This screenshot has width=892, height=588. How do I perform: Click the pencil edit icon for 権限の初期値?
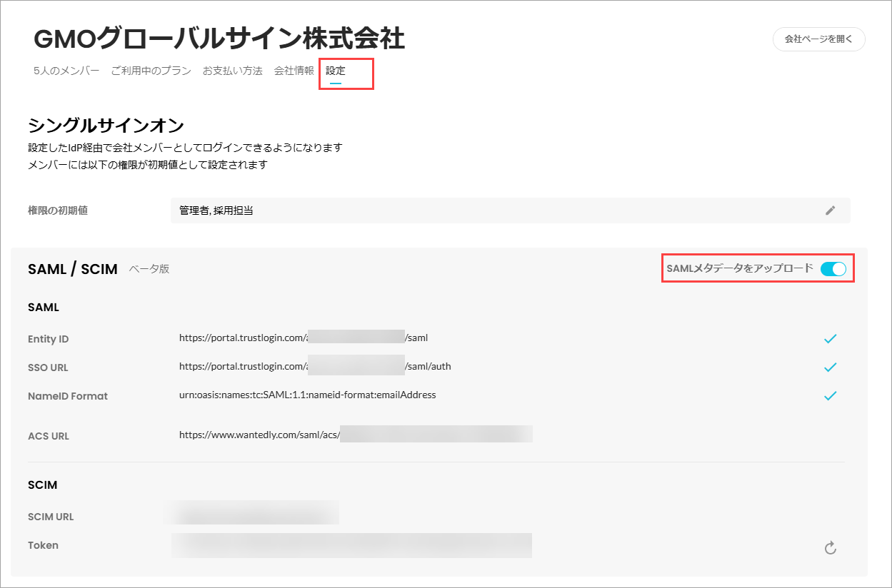coord(830,211)
